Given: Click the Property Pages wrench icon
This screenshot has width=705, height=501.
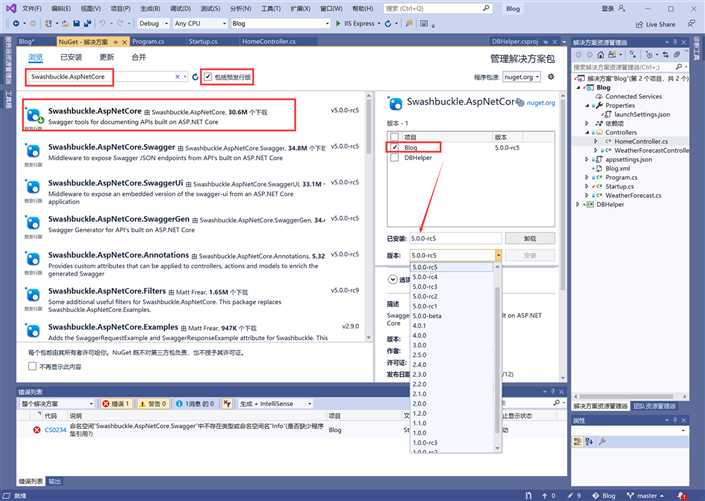Looking at the screenshot, I should tap(602, 442).
